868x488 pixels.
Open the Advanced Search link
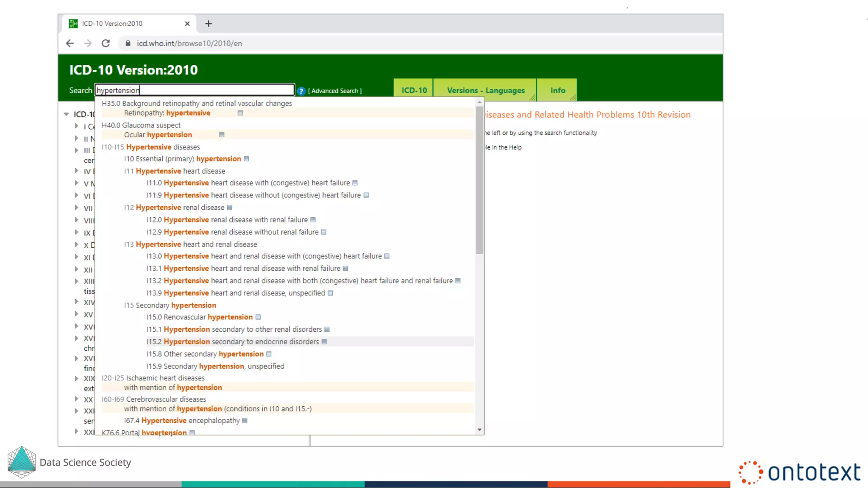[335, 91]
